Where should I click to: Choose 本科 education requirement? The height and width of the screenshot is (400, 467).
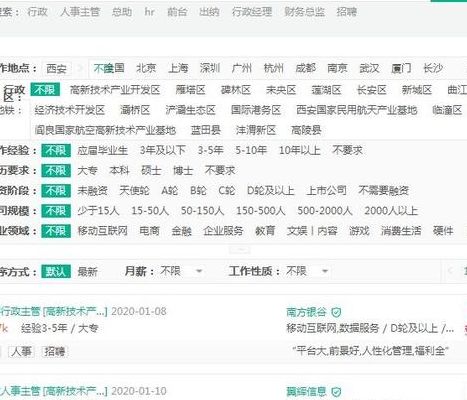coord(119,171)
